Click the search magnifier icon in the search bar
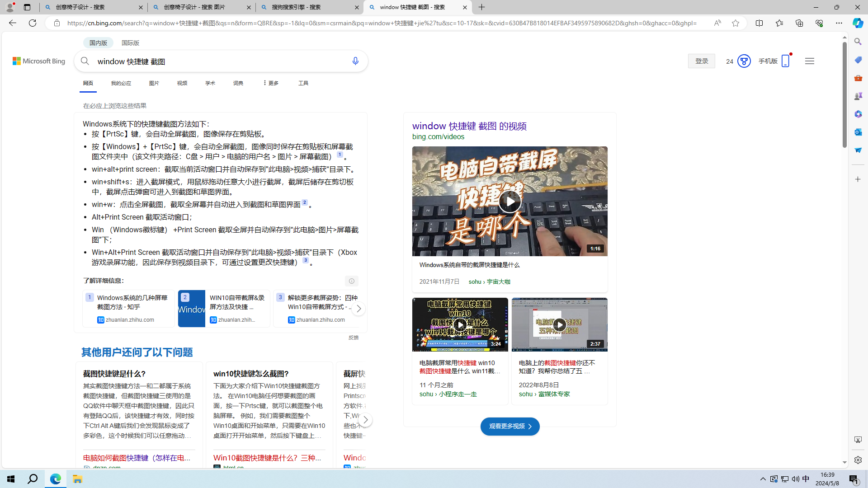The height and width of the screenshot is (488, 868). 85,61
